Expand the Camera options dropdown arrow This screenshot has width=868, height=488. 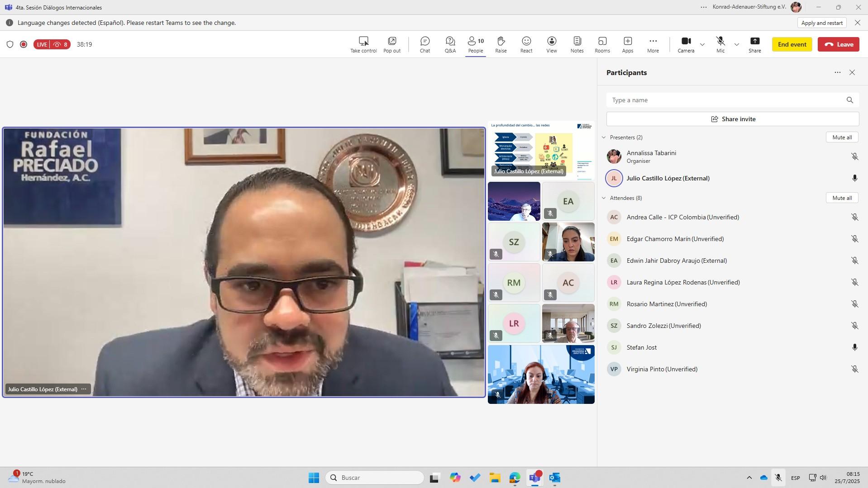(702, 45)
